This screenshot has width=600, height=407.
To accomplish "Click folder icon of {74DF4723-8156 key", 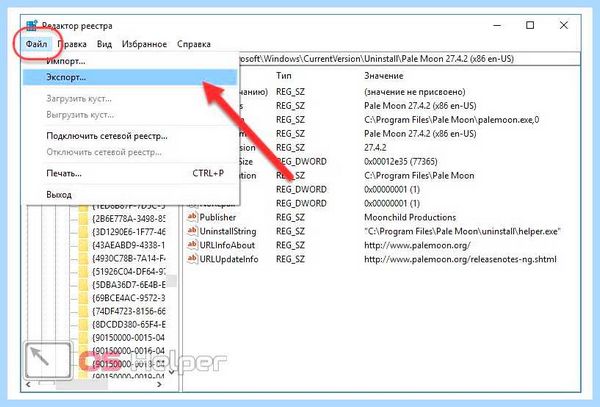I will click(x=83, y=311).
